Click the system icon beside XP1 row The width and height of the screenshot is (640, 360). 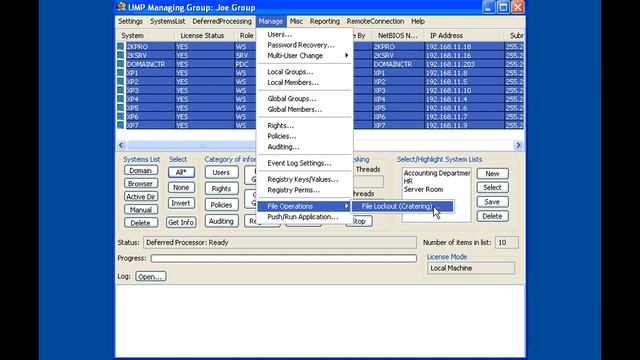point(120,73)
